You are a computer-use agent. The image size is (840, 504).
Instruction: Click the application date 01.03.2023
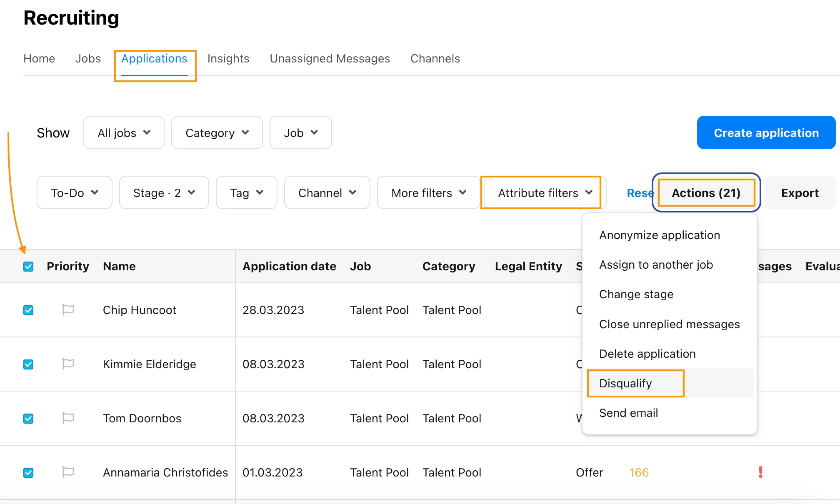pos(272,473)
